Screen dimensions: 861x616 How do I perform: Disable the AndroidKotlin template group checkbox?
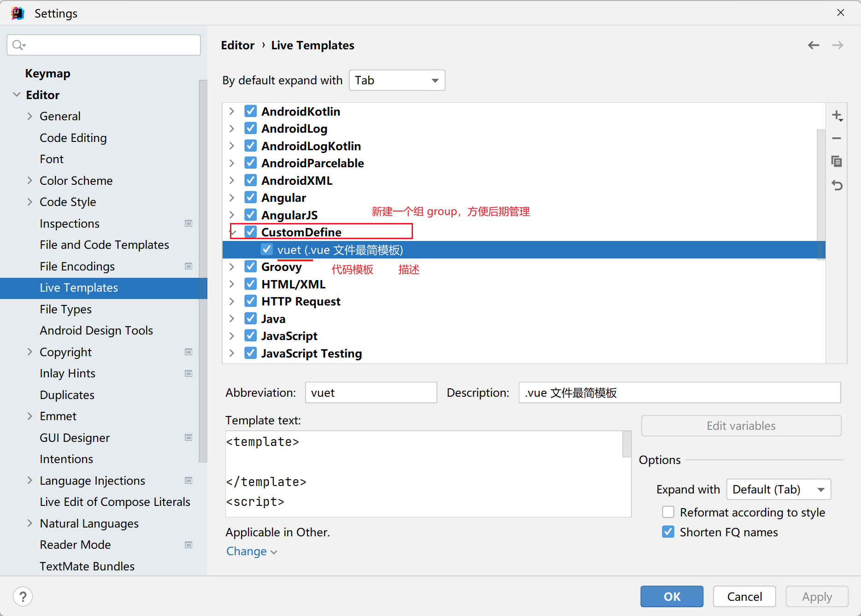(x=251, y=111)
